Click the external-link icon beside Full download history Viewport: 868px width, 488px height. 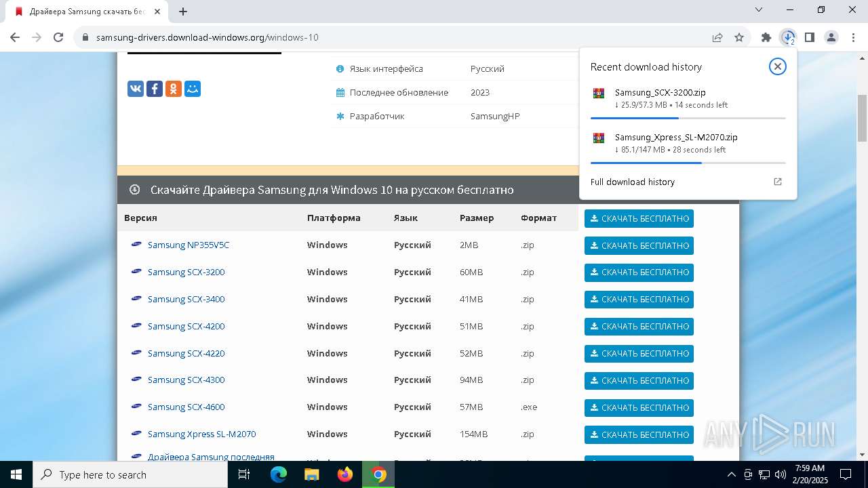point(778,182)
